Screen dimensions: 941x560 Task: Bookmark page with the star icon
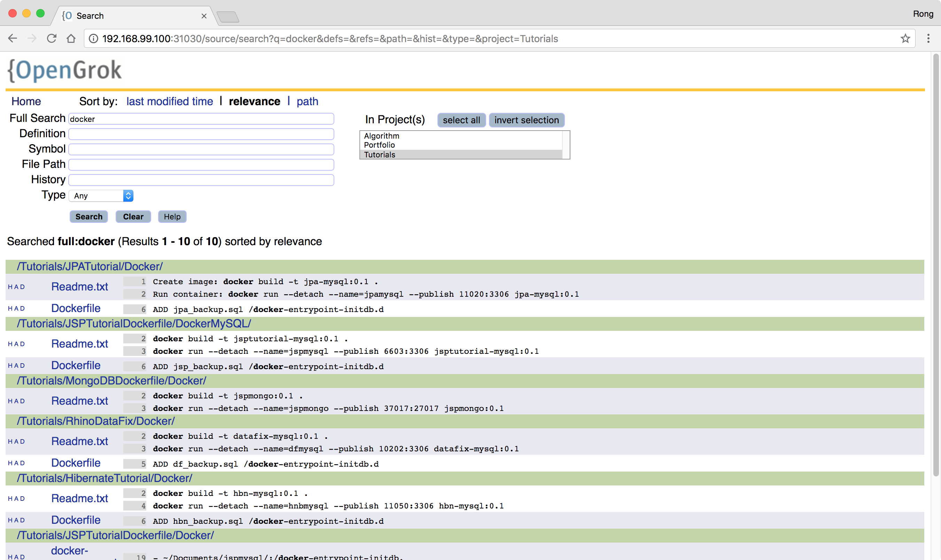coord(905,39)
